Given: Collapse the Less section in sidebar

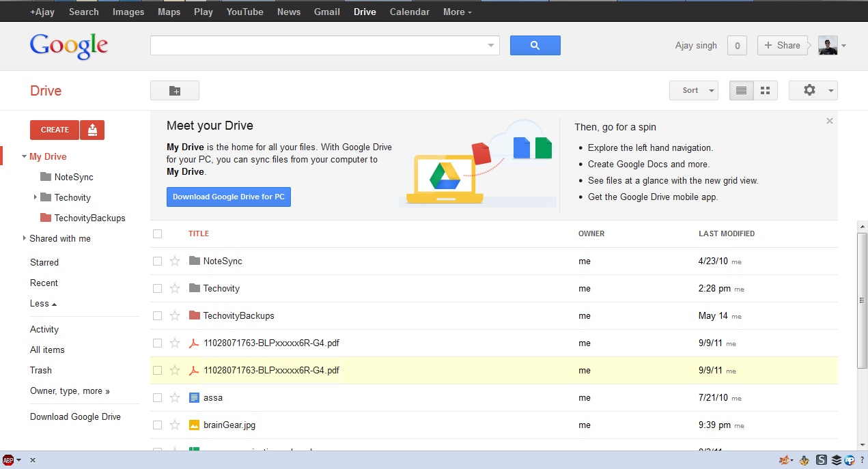Looking at the screenshot, I should (x=44, y=303).
